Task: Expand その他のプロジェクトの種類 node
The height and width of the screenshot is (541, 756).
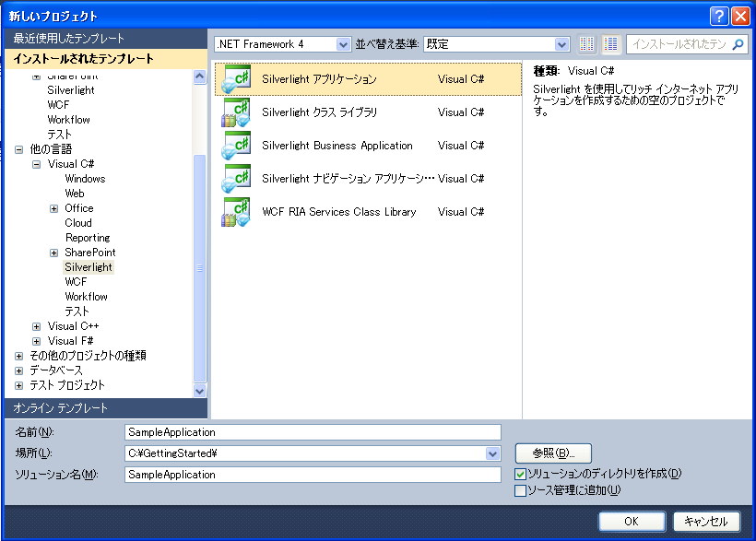Action: coord(18,357)
